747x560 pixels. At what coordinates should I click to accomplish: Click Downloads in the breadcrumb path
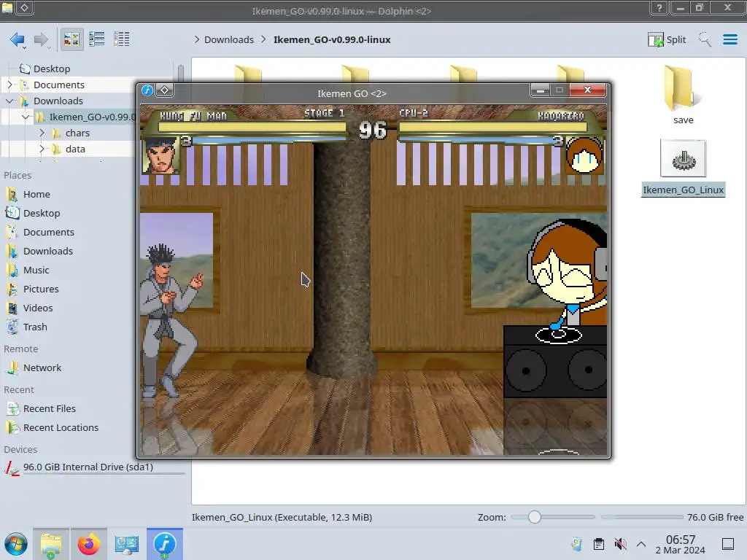point(228,39)
